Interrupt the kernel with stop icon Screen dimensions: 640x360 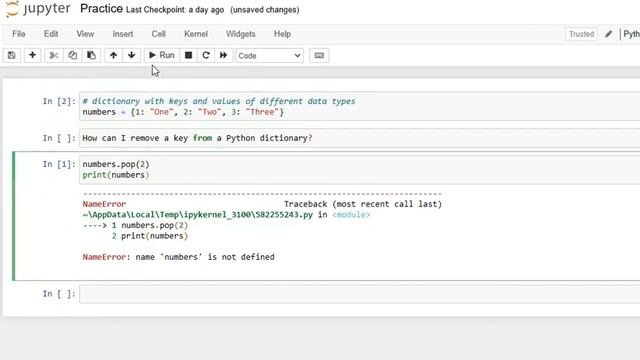pos(188,55)
